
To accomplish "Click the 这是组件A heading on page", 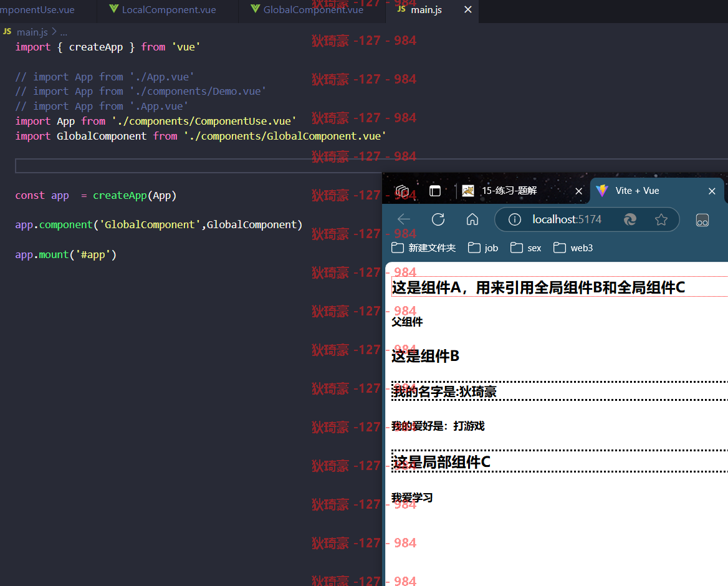I will pyautogui.click(x=539, y=287).
